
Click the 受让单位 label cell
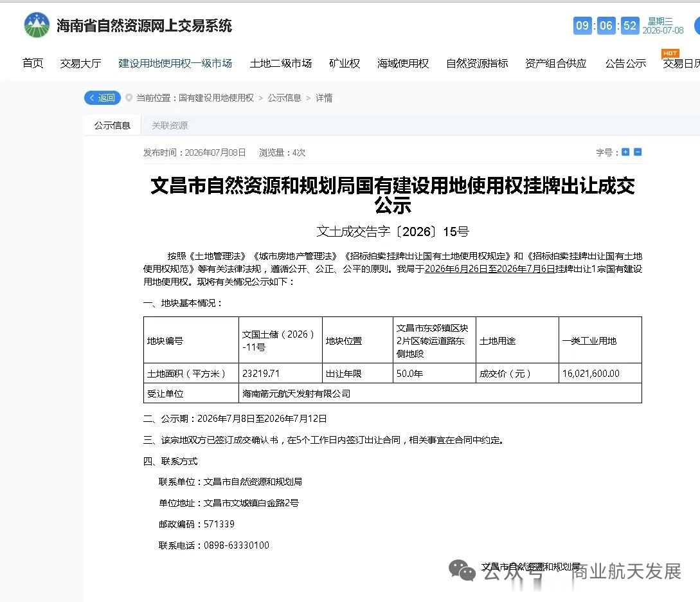pos(191,394)
